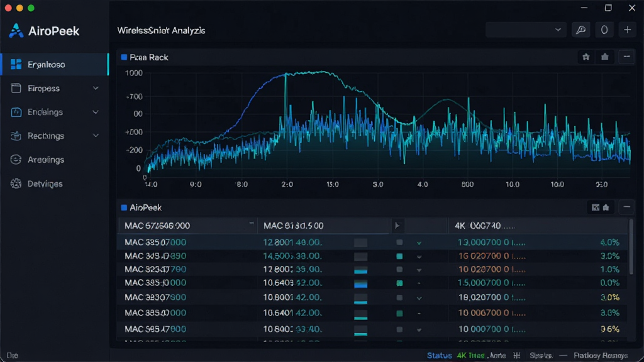
Task: Click the rightmost status bar text entry
Action: (x=601, y=356)
